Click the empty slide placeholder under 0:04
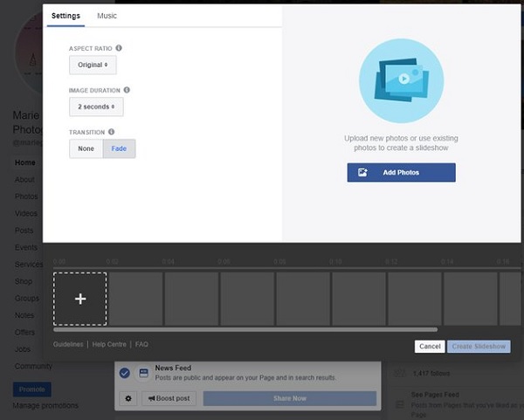The image size is (524, 420). point(192,299)
